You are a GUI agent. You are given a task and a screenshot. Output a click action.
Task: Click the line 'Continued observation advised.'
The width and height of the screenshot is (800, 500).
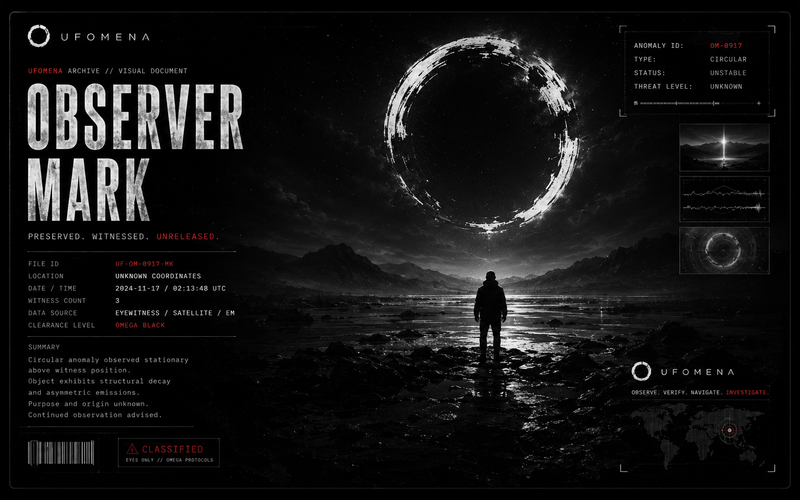point(95,415)
